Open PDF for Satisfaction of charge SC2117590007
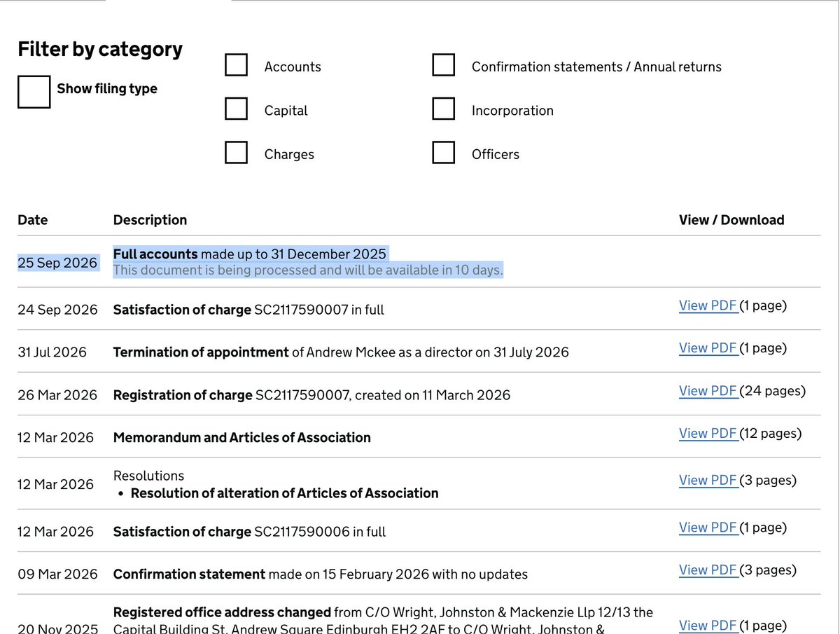 [x=708, y=305]
